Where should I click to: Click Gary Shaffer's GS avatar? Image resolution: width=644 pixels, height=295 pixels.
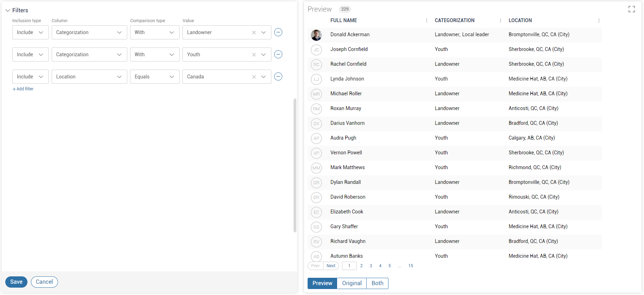[x=316, y=227]
